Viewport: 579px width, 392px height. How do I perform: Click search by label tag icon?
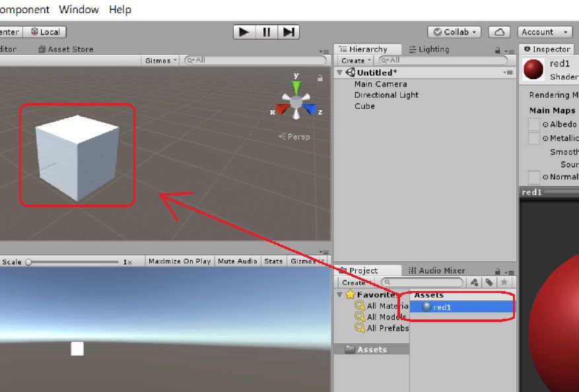tap(489, 282)
